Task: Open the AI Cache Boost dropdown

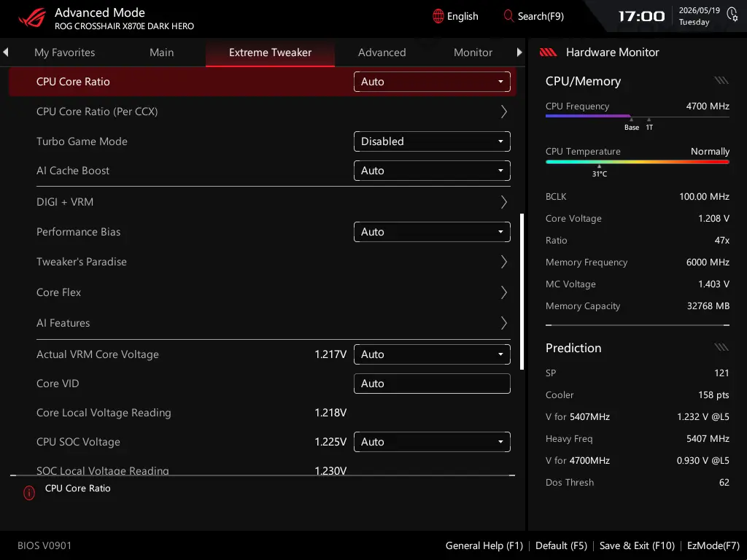Action: point(432,171)
